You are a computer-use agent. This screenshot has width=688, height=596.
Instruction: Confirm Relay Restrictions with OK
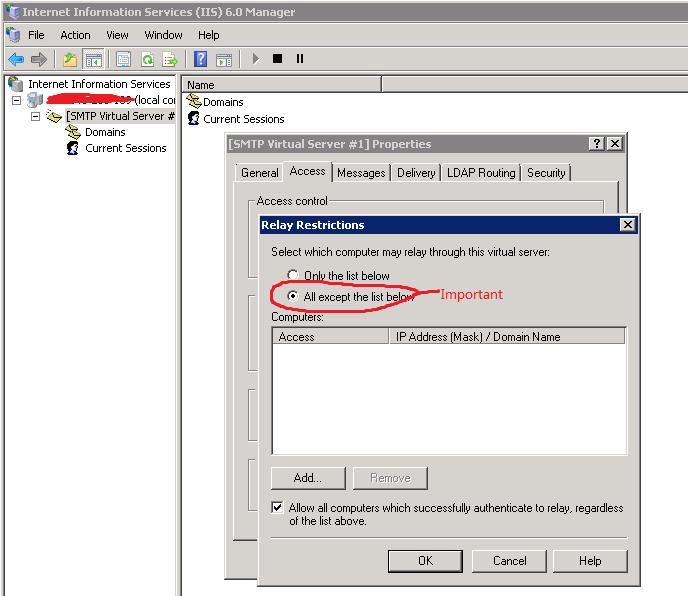(425, 561)
